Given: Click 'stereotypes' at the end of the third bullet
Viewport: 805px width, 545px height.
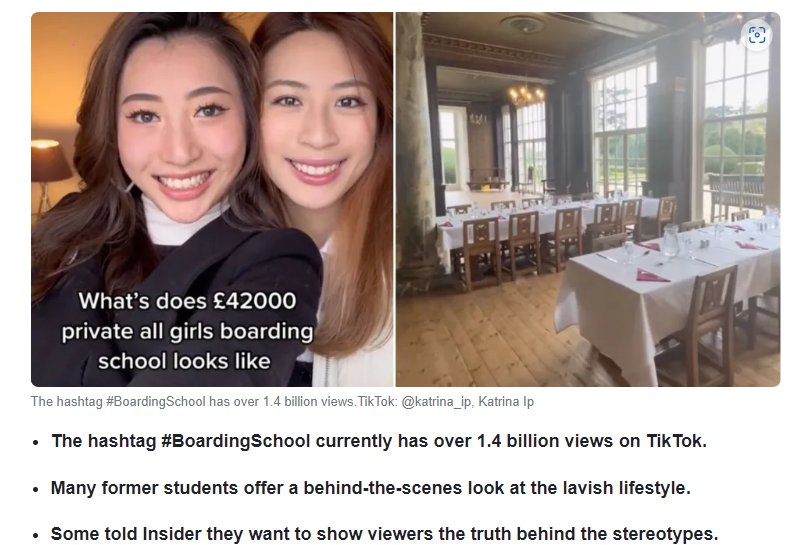Looking at the screenshot, I should pyautogui.click(x=662, y=534).
